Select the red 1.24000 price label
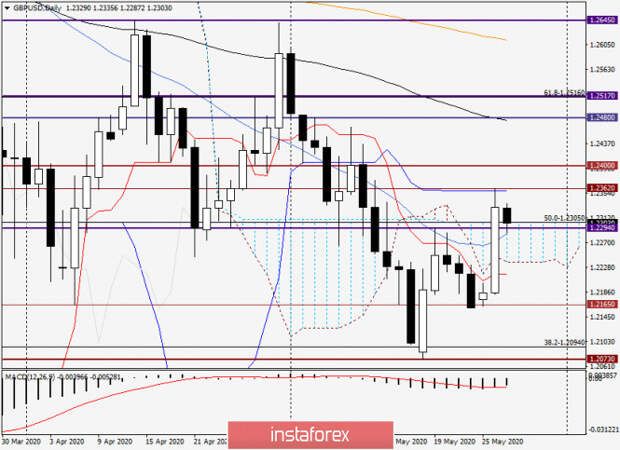Image resolution: width=620 pixels, height=450 pixels. tap(602, 166)
